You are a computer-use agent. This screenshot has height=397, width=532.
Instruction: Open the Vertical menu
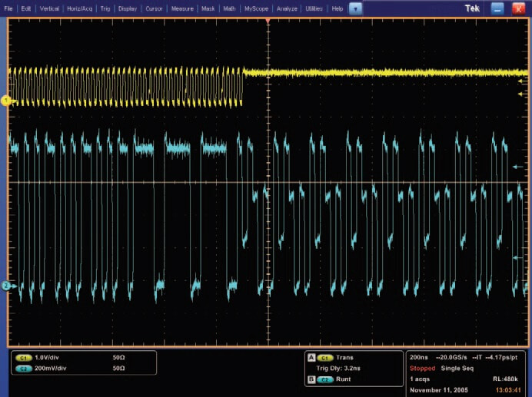point(48,8)
